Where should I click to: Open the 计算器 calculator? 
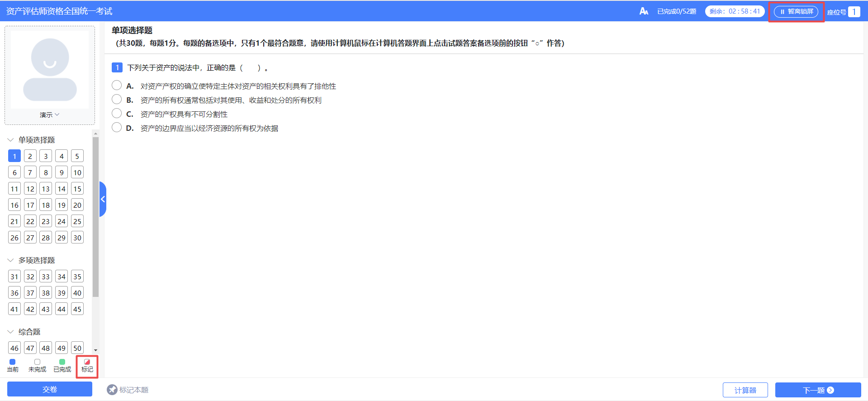pos(745,390)
